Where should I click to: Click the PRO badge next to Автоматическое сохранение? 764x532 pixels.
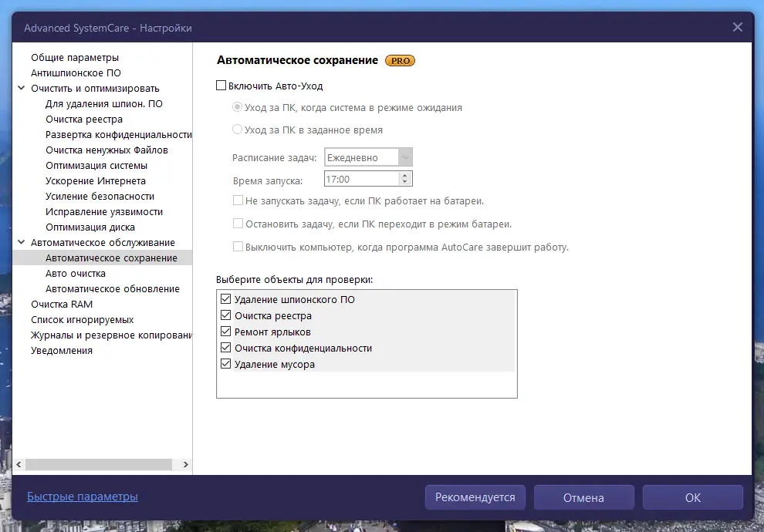pyautogui.click(x=400, y=60)
